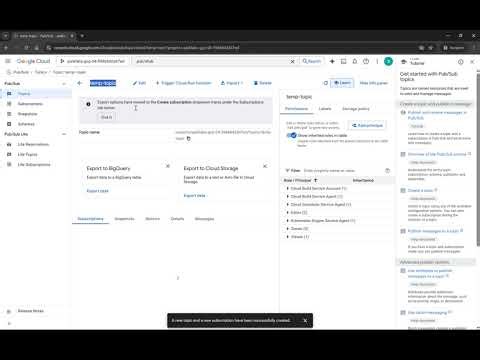Viewport: 480px width, 360px height.
Task: Open the Tutorial panel info icon
Action: tap(460, 62)
